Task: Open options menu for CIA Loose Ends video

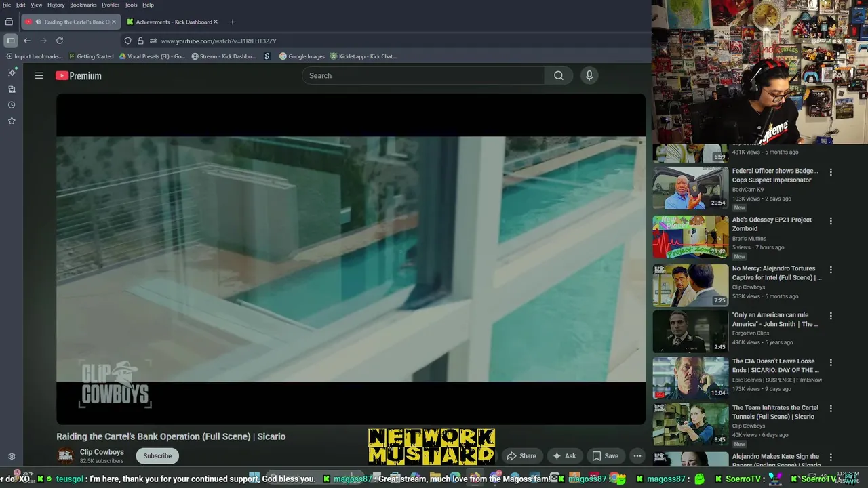Action: pyautogui.click(x=831, y=362)
